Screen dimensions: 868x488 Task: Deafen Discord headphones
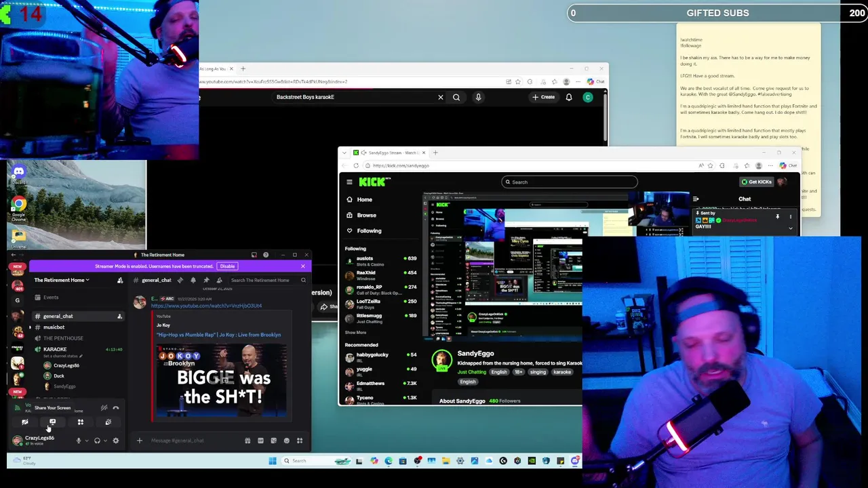[x=97, y=441]
